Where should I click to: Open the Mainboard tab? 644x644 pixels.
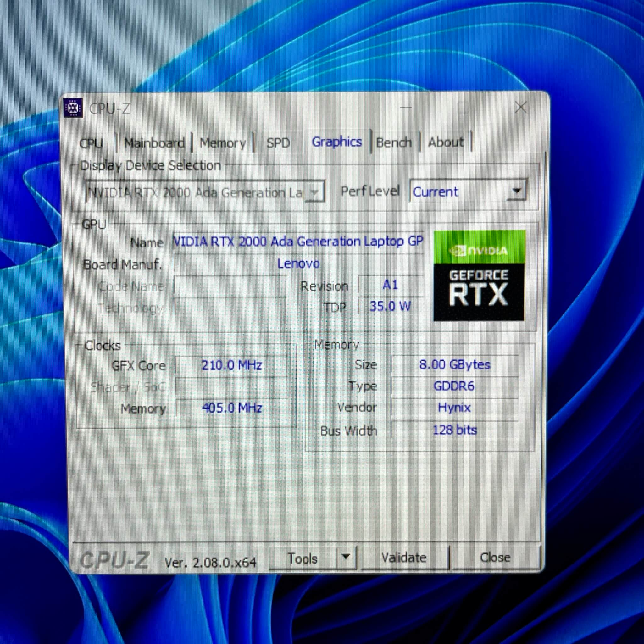tap(154, 143)
